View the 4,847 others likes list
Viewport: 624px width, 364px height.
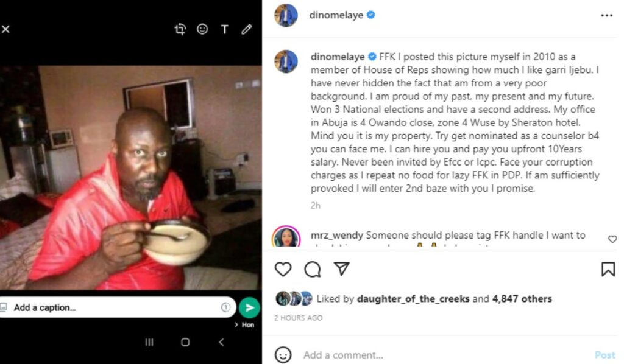point(522,299)
